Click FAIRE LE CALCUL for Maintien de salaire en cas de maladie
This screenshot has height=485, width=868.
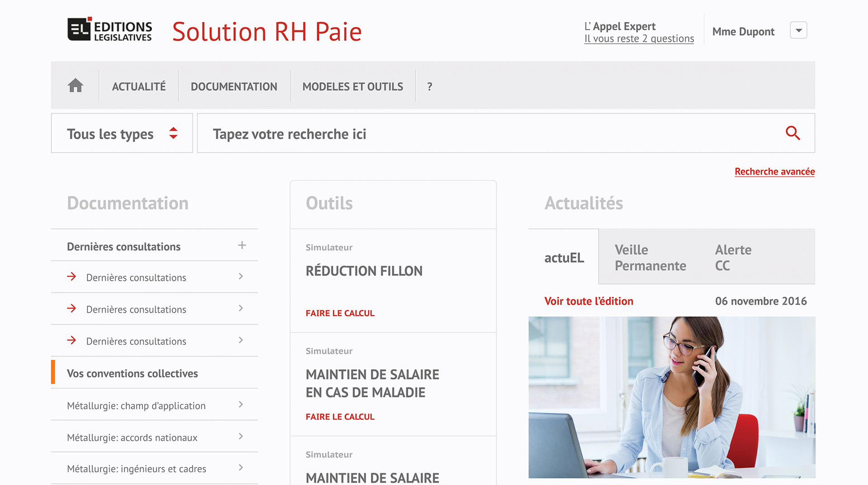tap(340, 417)
